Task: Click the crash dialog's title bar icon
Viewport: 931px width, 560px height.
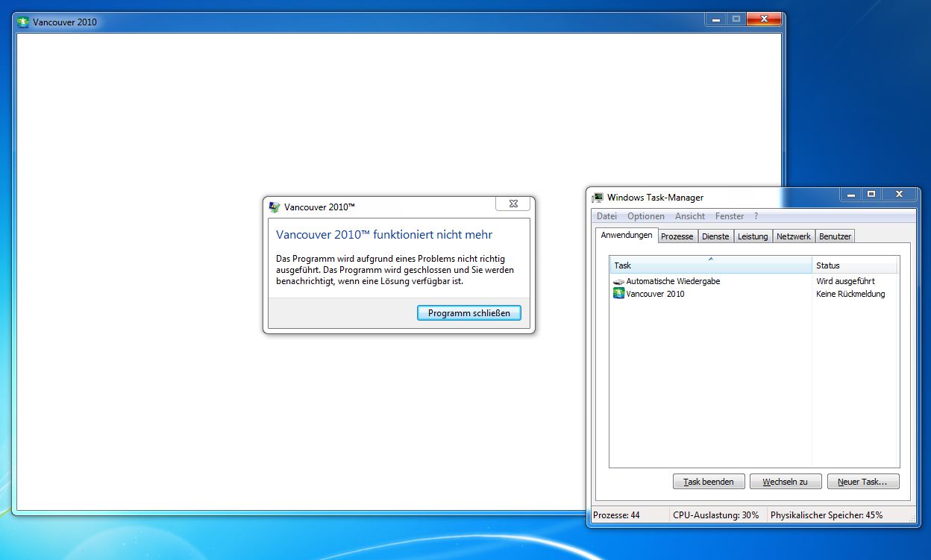Action: pyautogui.click(x=275, y=207)
